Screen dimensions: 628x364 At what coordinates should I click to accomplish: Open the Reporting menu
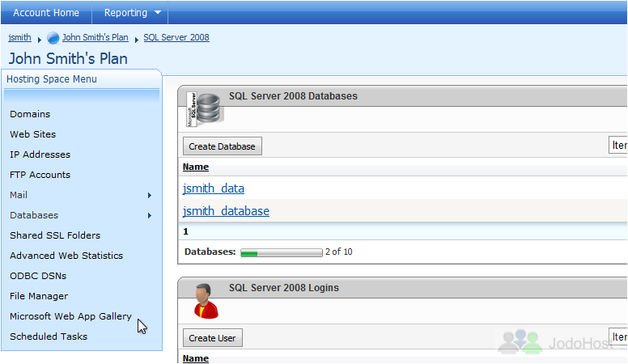[x=125, y=12]
